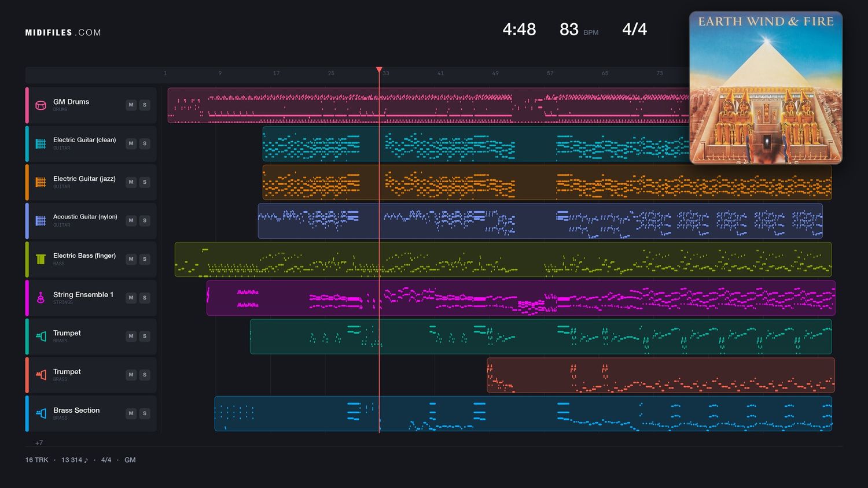The height and width of the screenshot is (488, 868).
Task: Jump to measure 41 on the ruler
Action: pyautogui.click(x=440, y=73)
